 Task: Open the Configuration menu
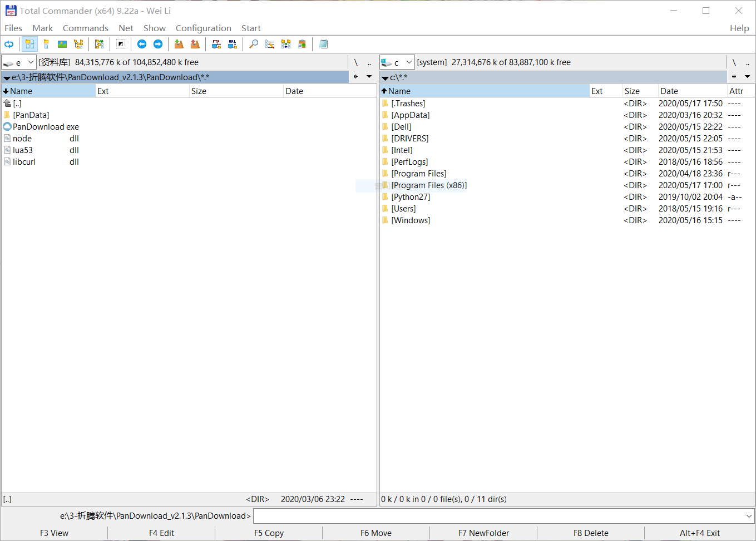tap(204, 28)
